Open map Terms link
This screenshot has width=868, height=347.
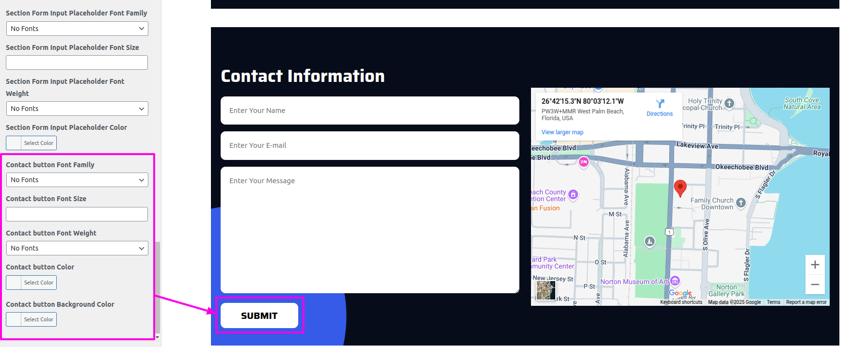[773, 302]
